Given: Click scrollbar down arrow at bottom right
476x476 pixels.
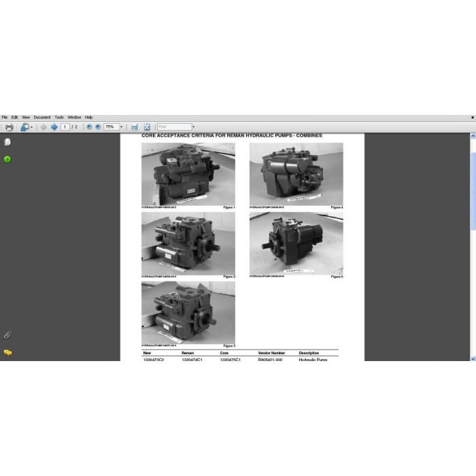Looking at the screenshot, I should pos(473,358).
